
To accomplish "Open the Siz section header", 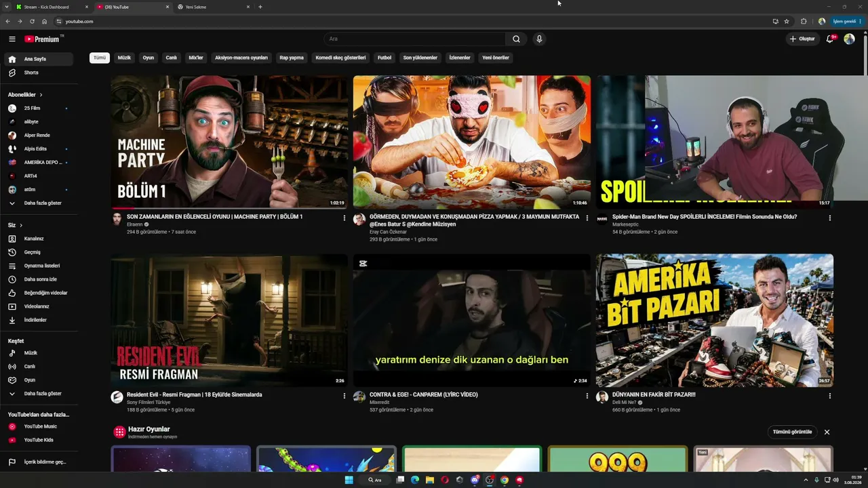I will [15, 225].
